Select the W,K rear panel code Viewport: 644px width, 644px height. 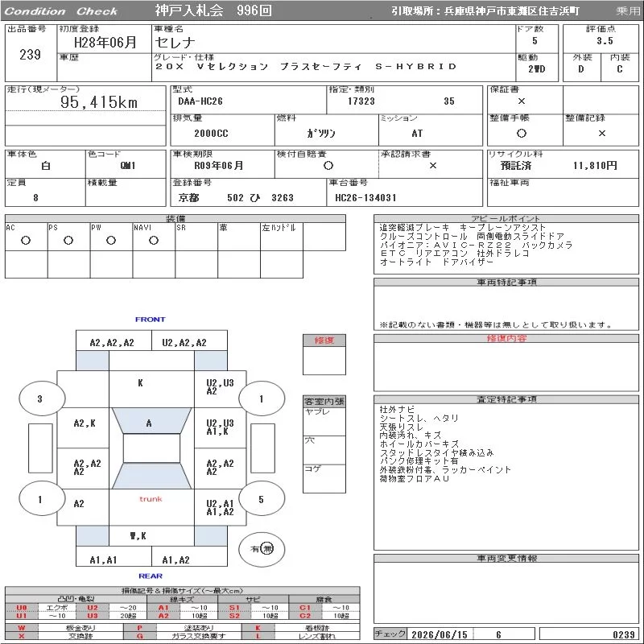(138, 535)
